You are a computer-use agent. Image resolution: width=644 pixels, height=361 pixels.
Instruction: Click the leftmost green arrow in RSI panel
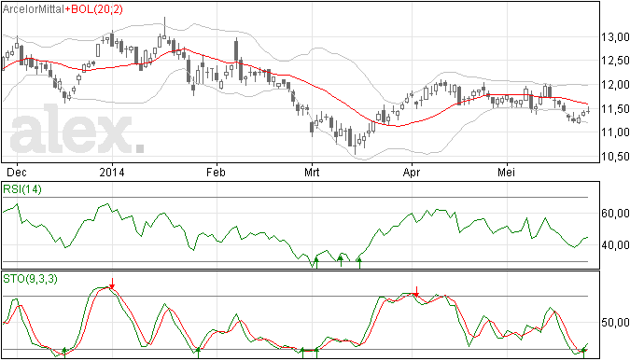pos(316,262)
